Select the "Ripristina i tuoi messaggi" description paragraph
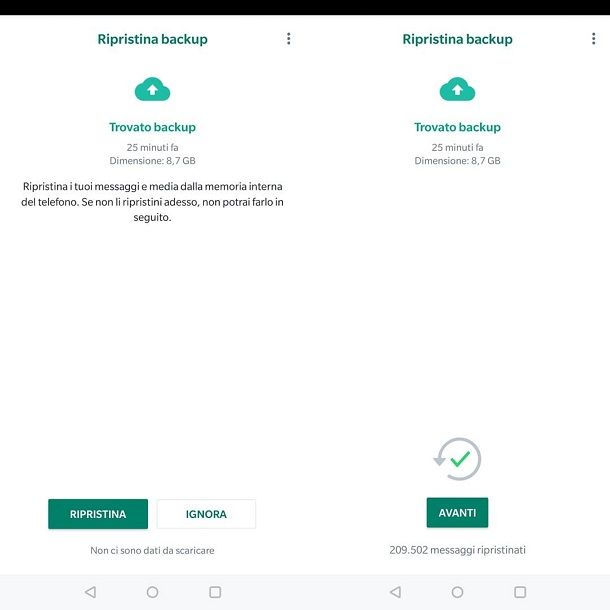The height and width of the screenshot is (610, 610). click(x=152, y=202)
